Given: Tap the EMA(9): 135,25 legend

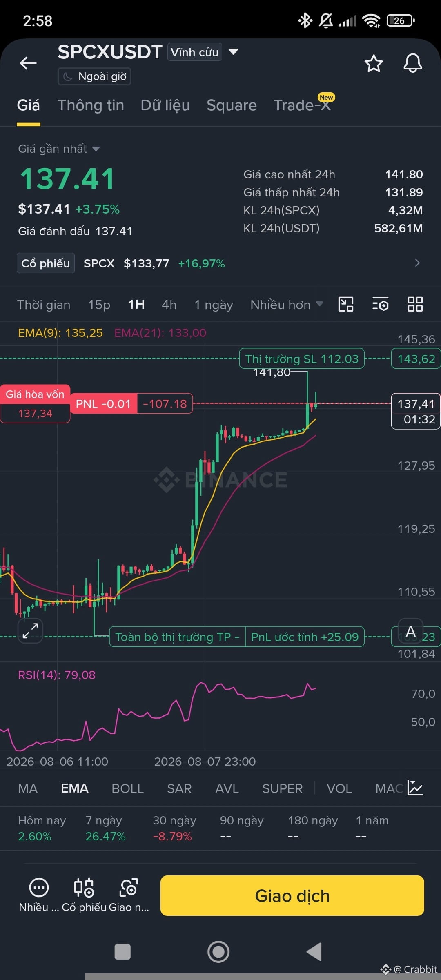Looking at the screenshot, I should pyautogui.click(x=60, y=333).
